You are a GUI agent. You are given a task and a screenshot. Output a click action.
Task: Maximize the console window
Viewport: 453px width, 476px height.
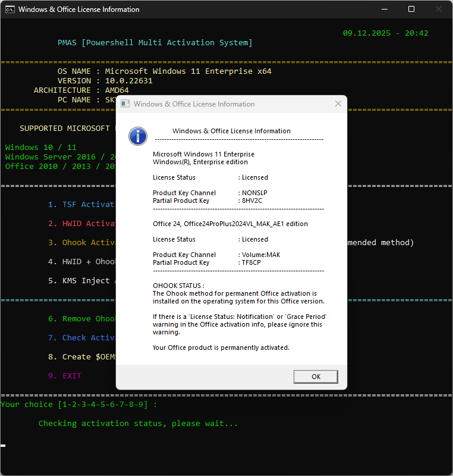tap(411, 10)
